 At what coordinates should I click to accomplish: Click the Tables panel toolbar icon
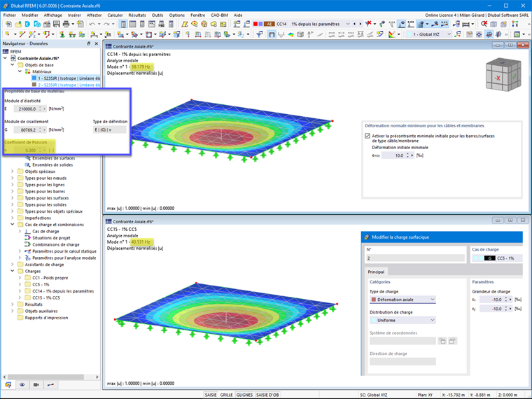coord(133,24)
